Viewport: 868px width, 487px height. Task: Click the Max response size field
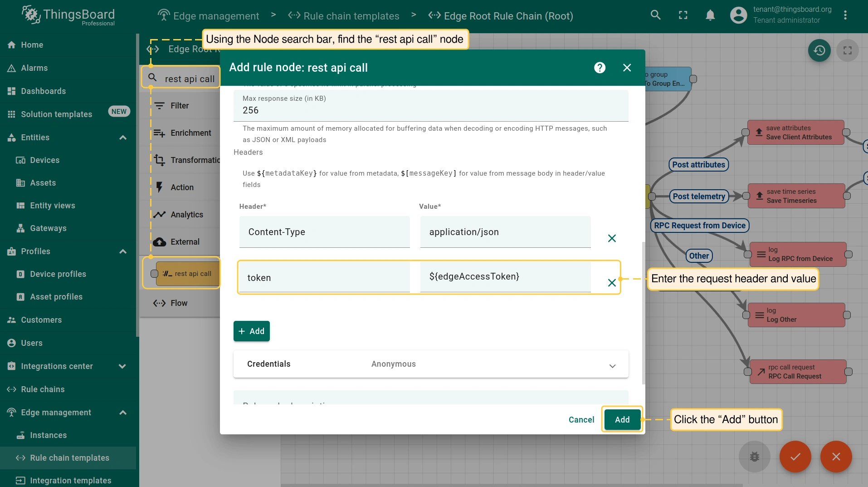pos(430,110)
